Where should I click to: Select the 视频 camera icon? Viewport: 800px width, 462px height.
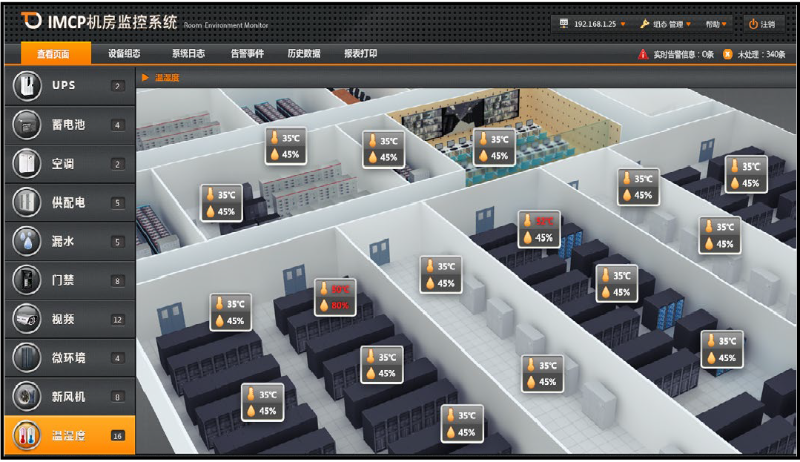[x=22, y=319]
